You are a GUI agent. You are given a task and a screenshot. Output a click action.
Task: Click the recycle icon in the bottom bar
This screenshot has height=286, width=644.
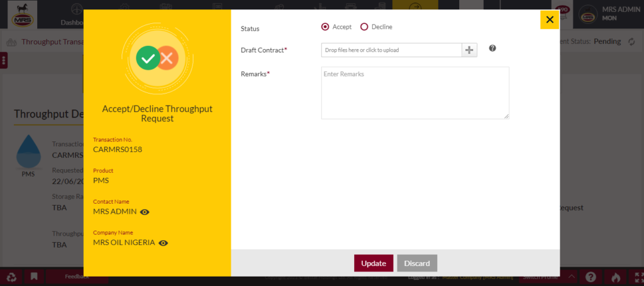(12, 277)
